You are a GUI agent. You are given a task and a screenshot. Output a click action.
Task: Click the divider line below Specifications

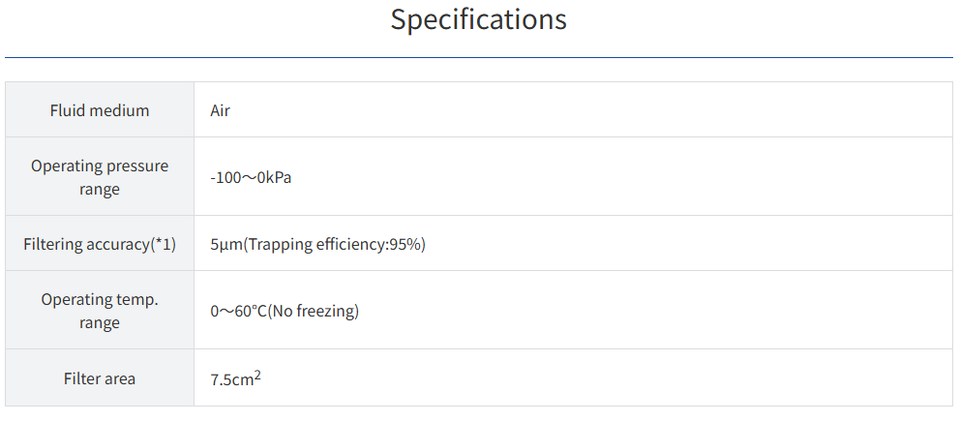478,57
